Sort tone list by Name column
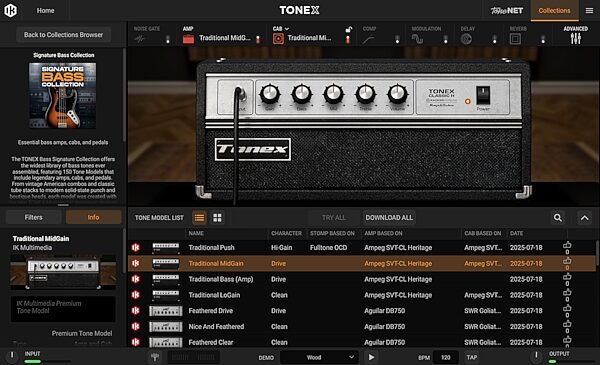 (x=196, y=233)
